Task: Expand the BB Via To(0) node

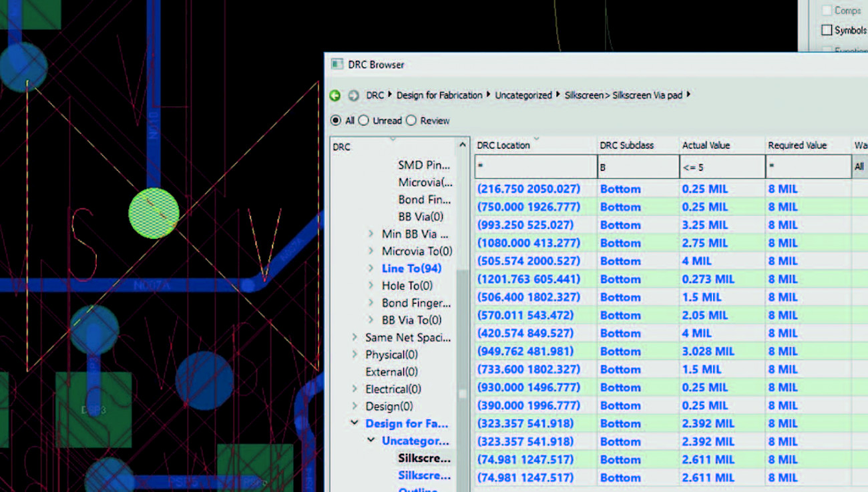Action: click(371, 320)
